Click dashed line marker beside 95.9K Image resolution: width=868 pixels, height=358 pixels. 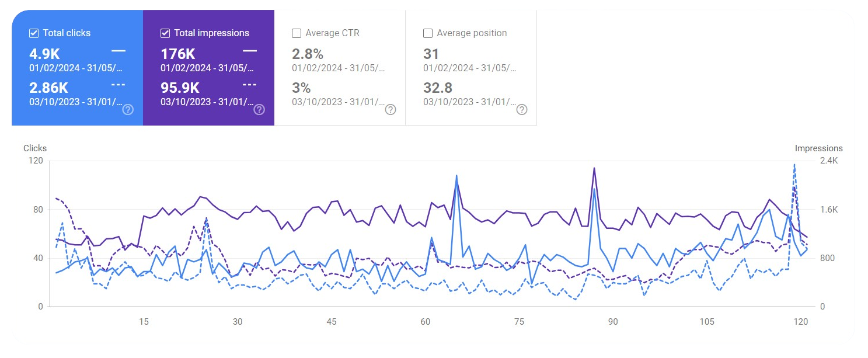[x=250, y=85]
